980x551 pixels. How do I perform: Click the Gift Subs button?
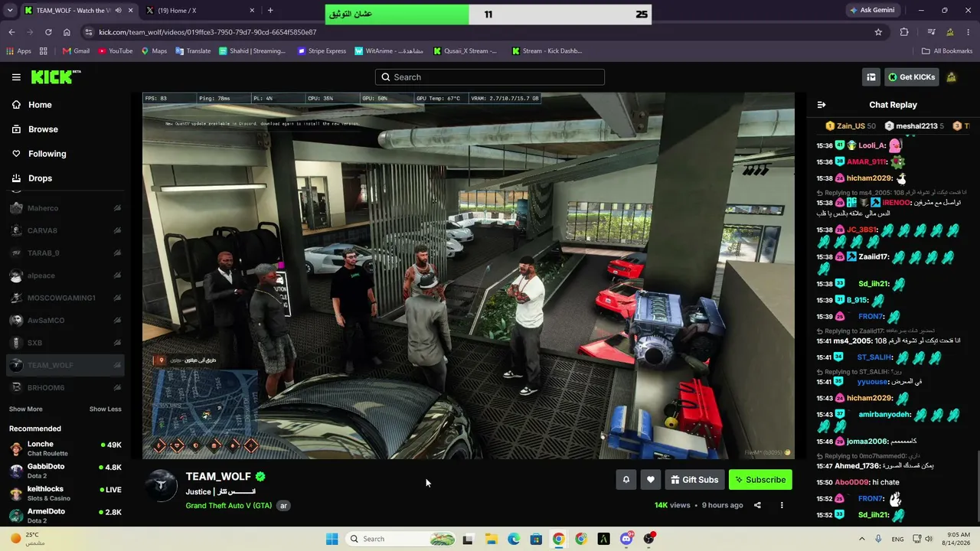694,480
